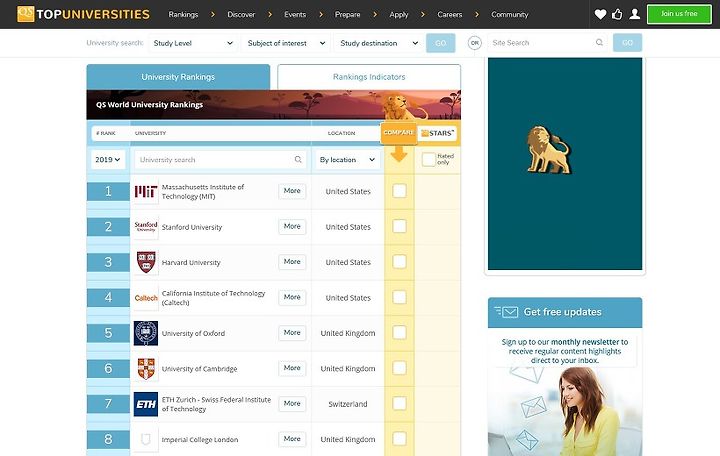
Task: Open University of Cambridge link
Action: click(x=199, y=368)
